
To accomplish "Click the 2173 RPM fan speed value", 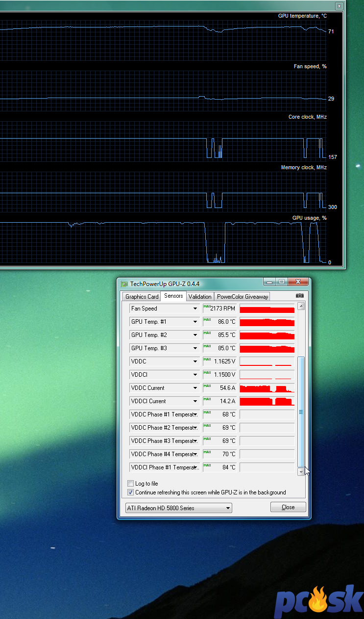I will click(223, 309).
